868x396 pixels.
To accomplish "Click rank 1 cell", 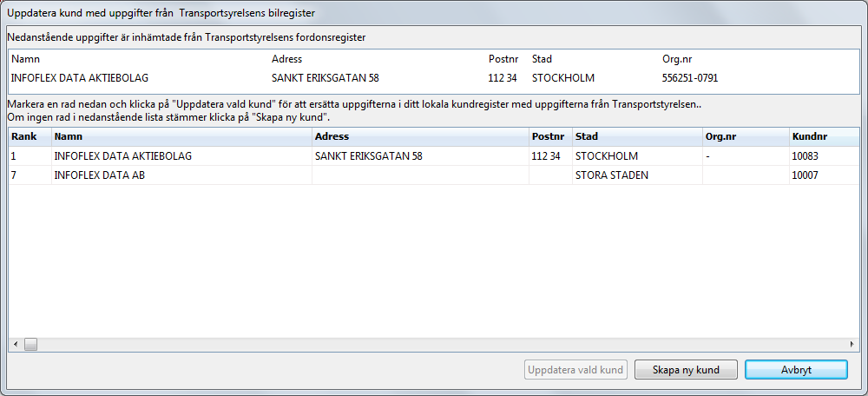I will point(30,156).
